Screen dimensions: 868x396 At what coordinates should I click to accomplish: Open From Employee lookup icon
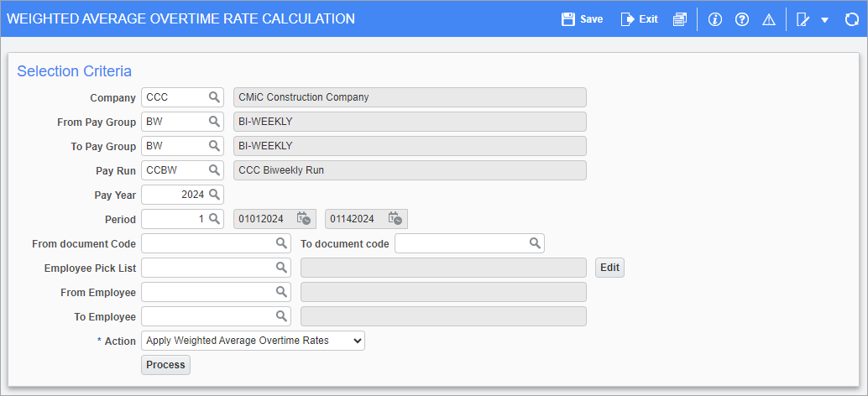point(281,292)
